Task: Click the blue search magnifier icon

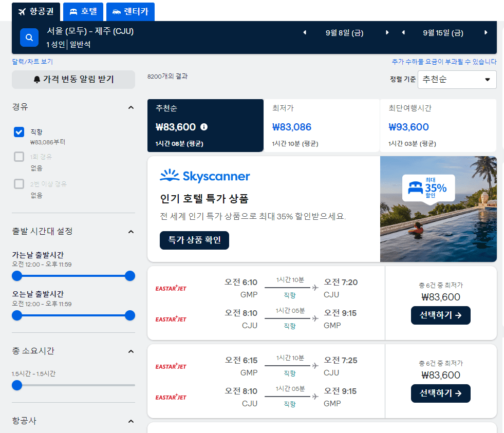Action: point(29,37)
